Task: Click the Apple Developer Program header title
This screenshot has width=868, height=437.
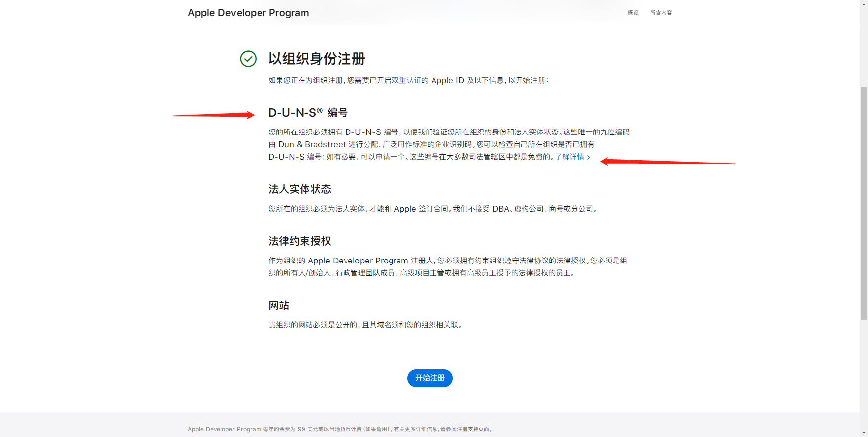Action: click(248, 13)
